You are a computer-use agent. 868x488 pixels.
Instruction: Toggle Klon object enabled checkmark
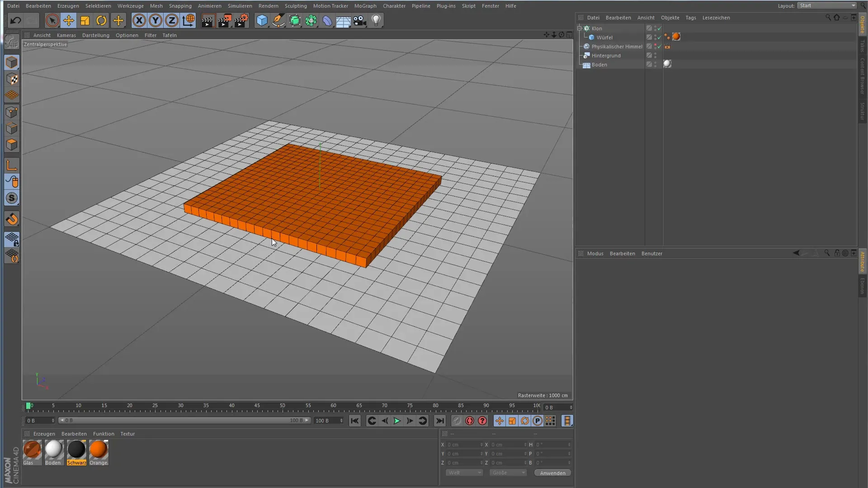point(660,28)
